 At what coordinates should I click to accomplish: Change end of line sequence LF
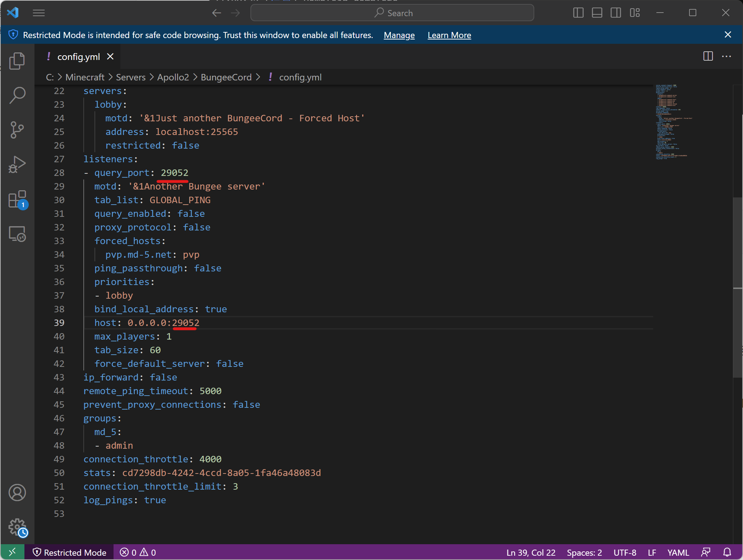652,552
